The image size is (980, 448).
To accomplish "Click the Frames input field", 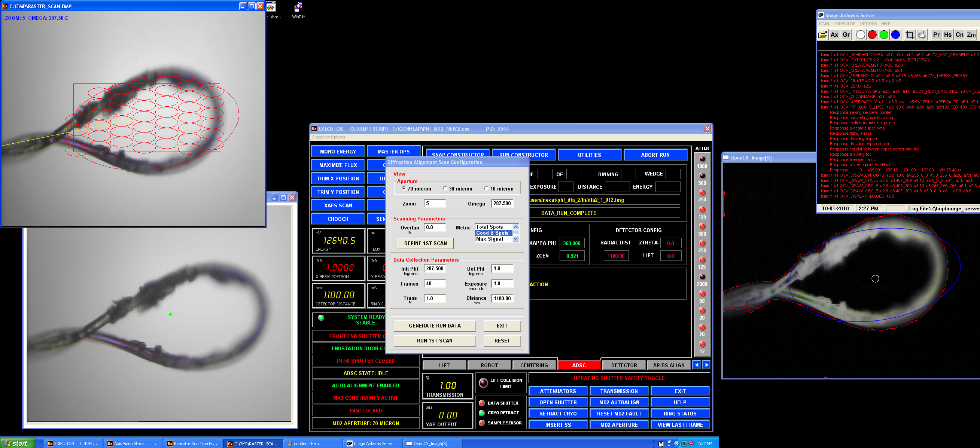I will [435, 283].
